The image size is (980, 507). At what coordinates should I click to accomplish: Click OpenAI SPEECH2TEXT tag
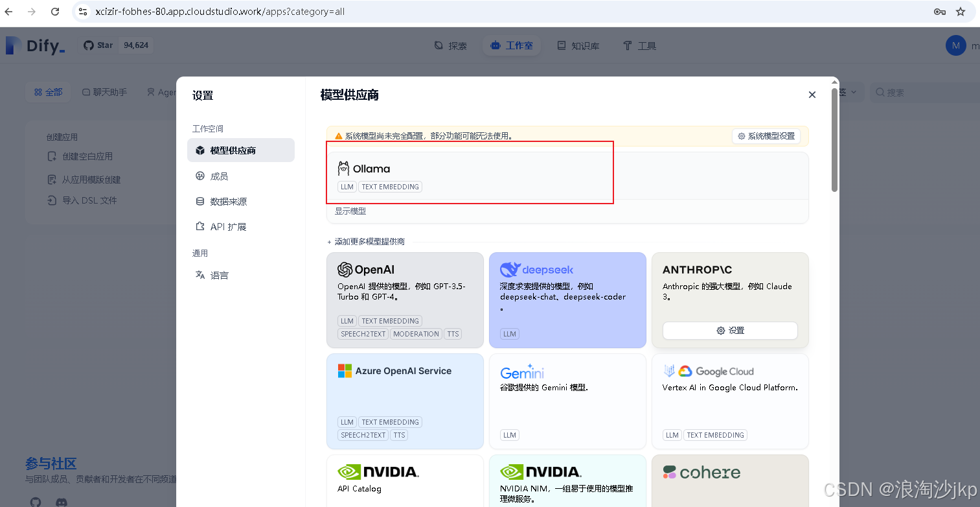(x=363, y=334)
